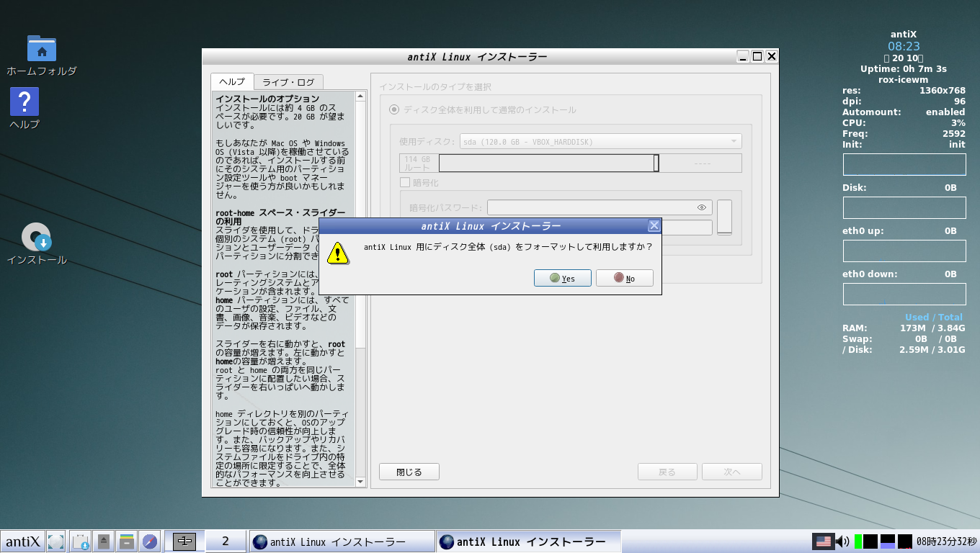Click the eject/unplug drive taskbar icon

pos(104,541)
